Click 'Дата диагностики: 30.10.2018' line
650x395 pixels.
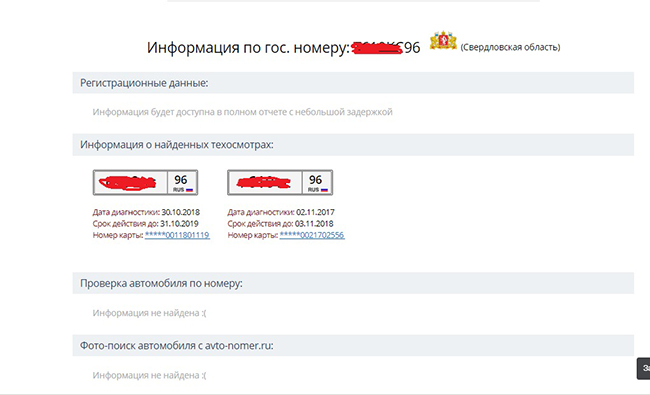click(146, 212)
